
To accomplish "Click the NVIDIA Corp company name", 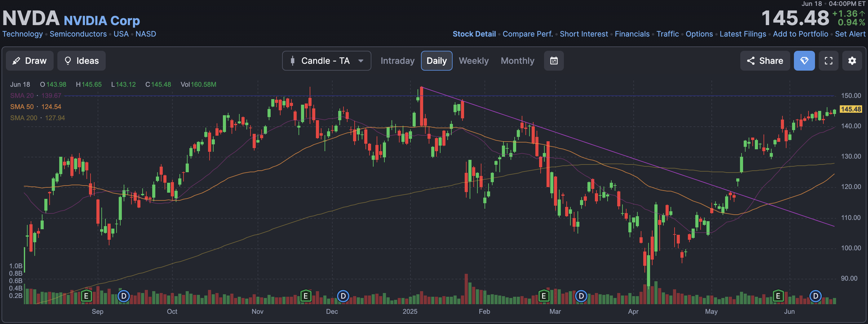I will (x=102, y=21).
